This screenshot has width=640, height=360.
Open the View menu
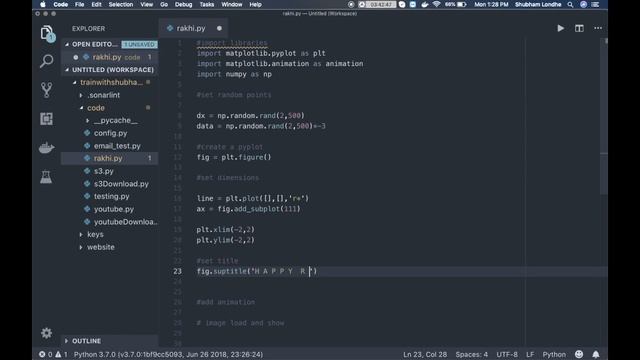(x=147, y=4)
